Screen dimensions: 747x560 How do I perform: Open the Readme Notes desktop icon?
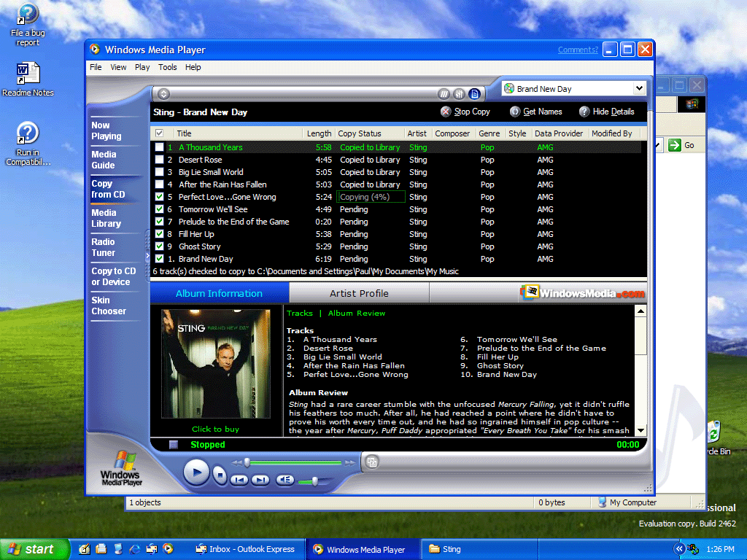(x=28, y=79)
